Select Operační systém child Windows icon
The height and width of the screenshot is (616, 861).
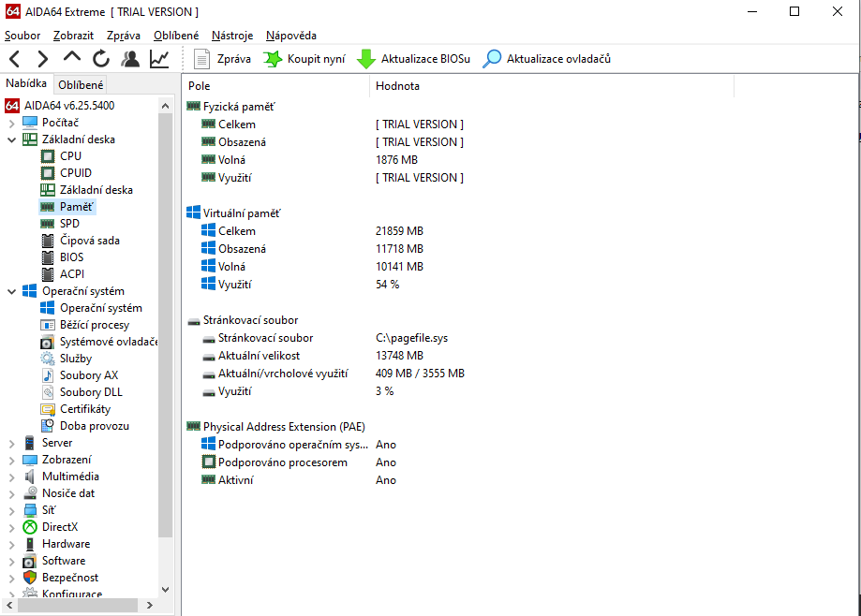(48, 308)
